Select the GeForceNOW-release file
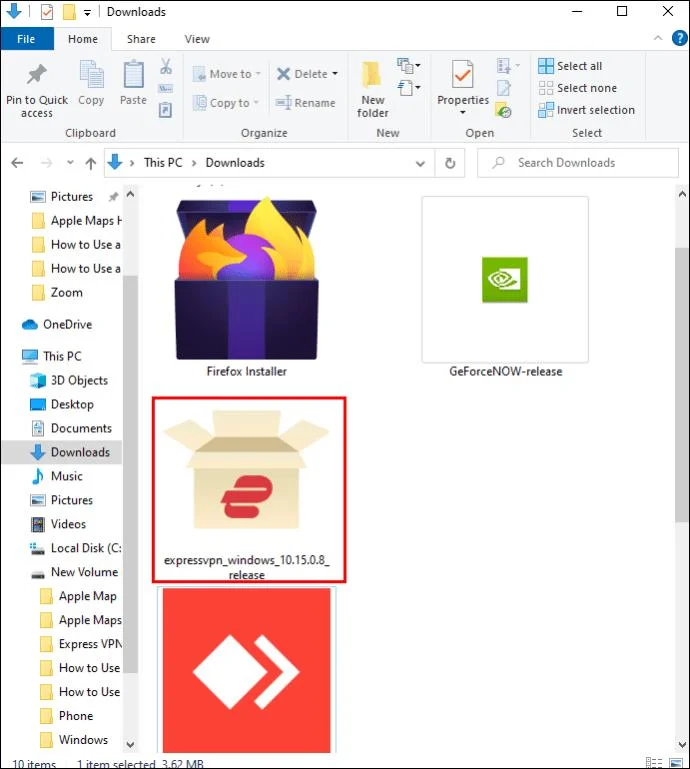 pyautogui.click(x=505, y=287)
